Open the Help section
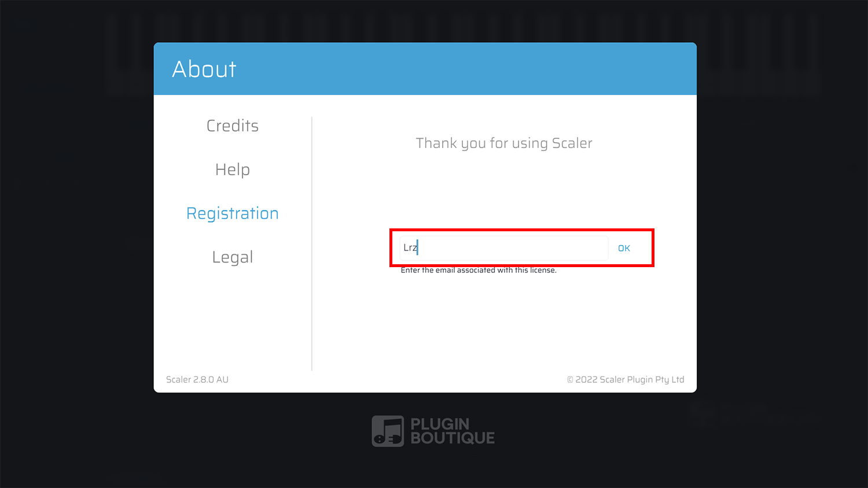 (x=233, y=169)
